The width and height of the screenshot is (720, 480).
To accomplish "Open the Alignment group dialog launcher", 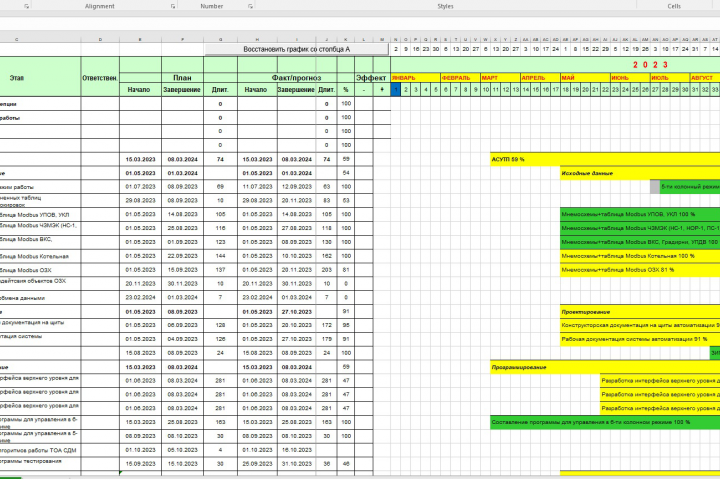I will pos(173,6).
